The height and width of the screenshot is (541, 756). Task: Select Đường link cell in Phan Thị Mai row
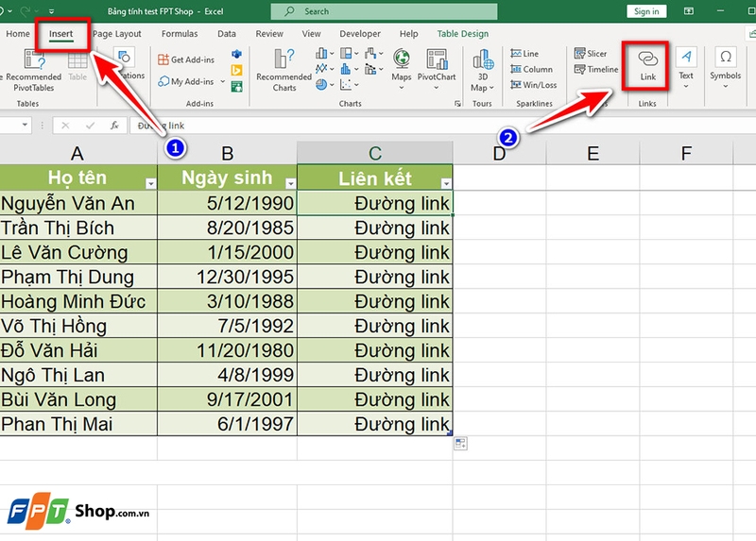tap(374, 424)
